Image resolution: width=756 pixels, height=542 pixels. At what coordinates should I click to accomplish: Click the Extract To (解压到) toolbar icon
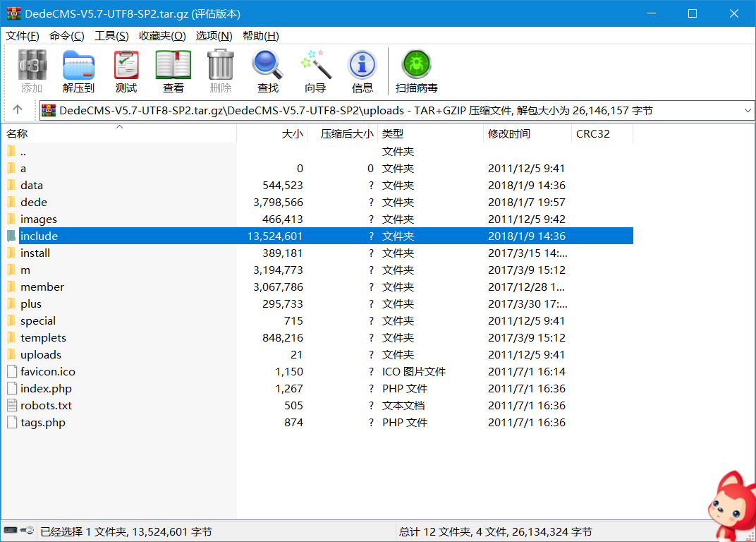click(78, 65)
